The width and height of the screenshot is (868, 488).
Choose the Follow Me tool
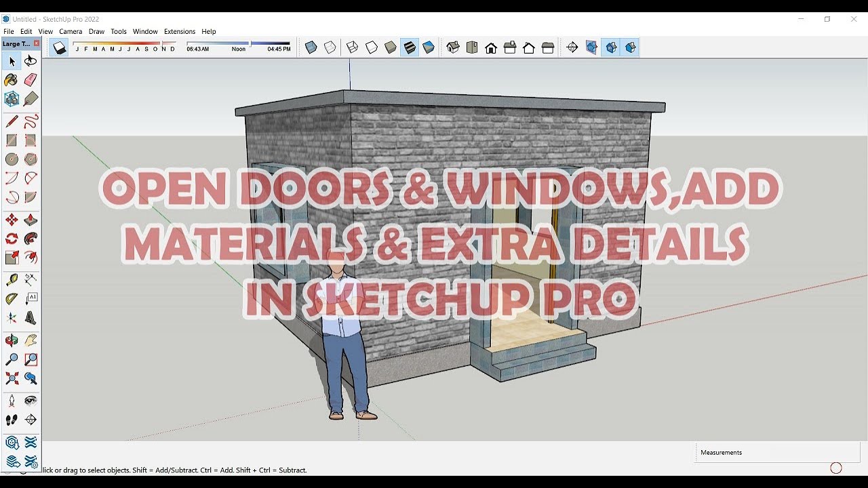(x=31, y=239)
